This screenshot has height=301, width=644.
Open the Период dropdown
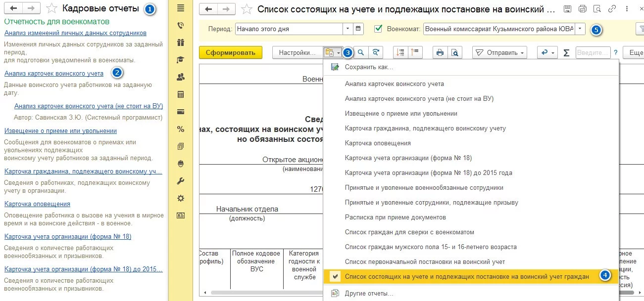coord(348,29)
